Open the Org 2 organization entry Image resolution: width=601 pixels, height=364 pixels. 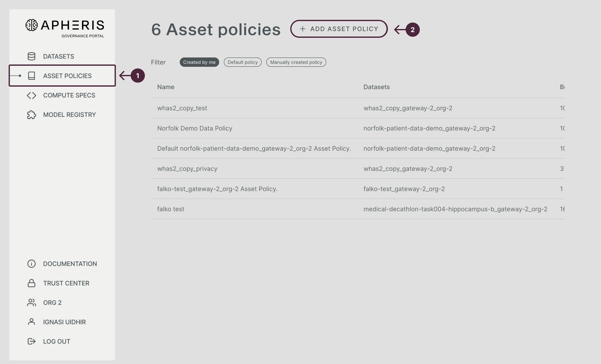pos(52,302)
